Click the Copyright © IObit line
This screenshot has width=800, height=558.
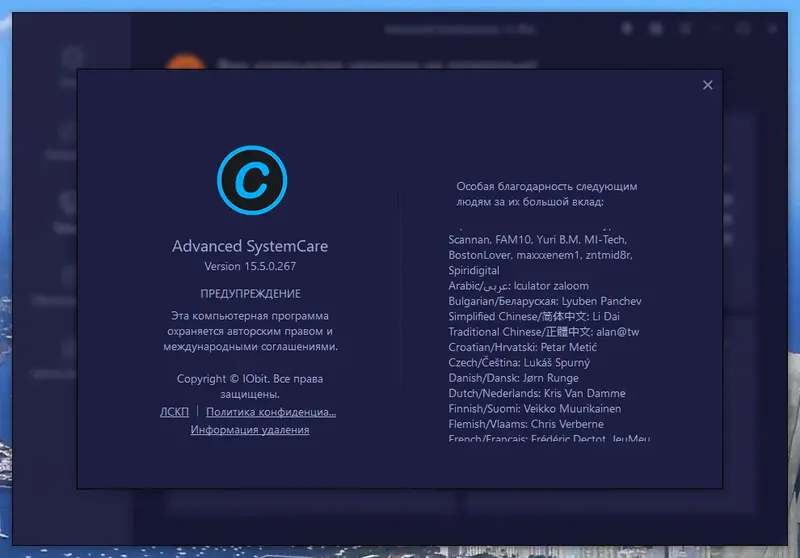[250, 386]
